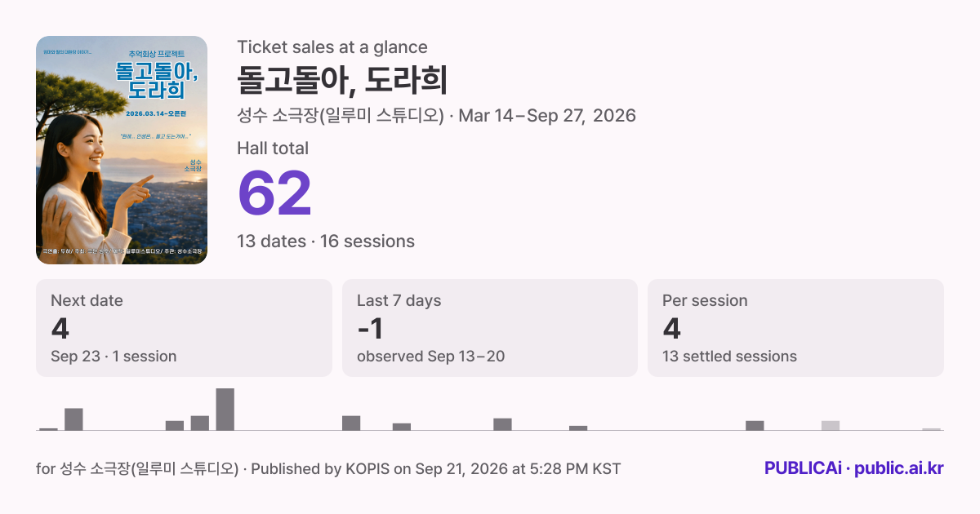This screenshot has width=980, height=514.
Task: Click the PUBLICAi · public.ai.kr link
Action: click(x=854, y=468)
